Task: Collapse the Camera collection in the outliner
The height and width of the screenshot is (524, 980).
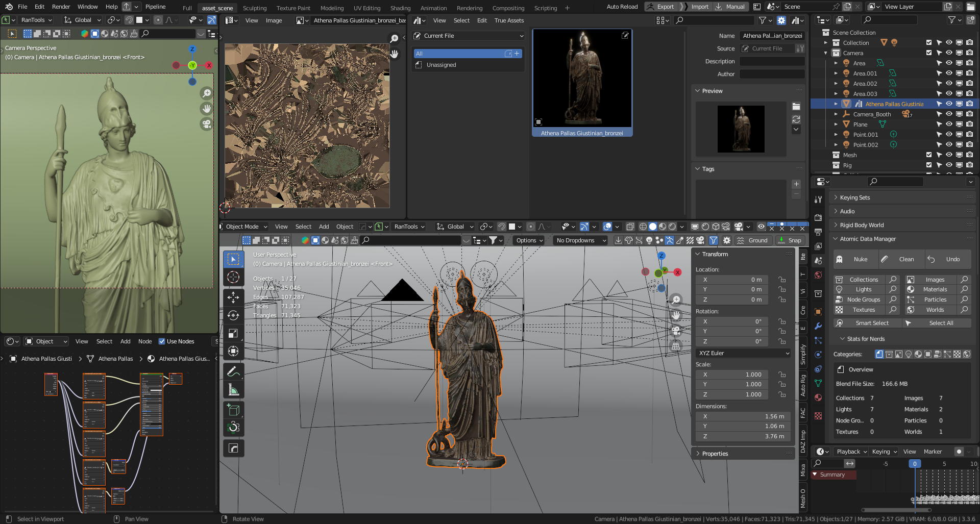Action: pos(825,53)
